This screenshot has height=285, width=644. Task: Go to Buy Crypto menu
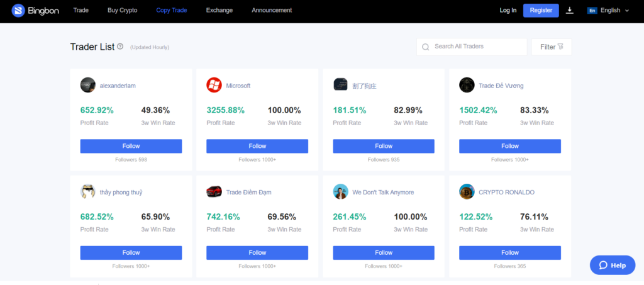tap(122, 11)
